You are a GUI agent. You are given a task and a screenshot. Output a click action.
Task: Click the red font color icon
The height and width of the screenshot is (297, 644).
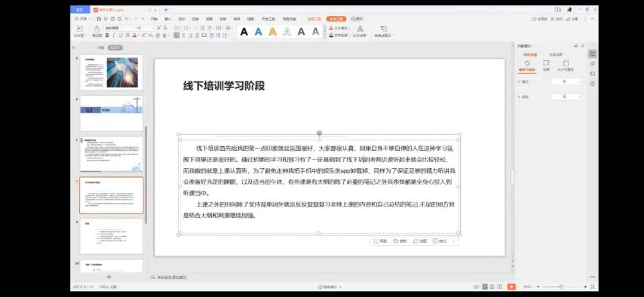click(x=135, y=36)
